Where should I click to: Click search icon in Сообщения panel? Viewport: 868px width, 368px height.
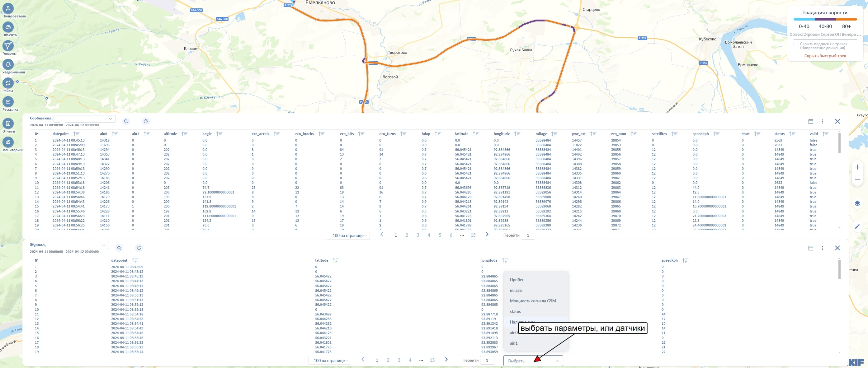(126, 121)
